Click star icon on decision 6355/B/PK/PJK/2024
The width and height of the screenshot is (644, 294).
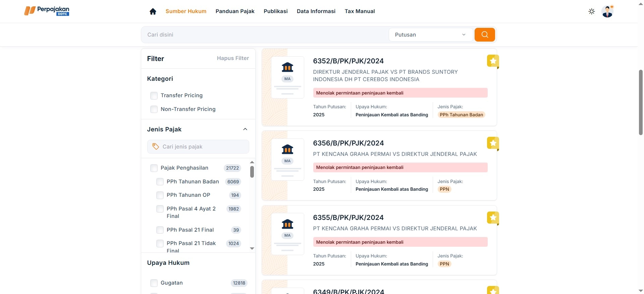coord(493,218)
